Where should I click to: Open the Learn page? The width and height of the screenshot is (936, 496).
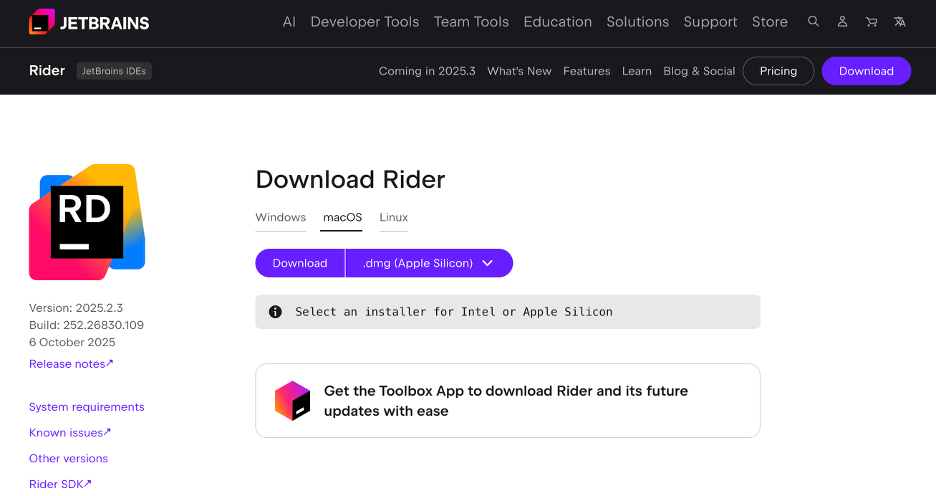pos(637,71)
